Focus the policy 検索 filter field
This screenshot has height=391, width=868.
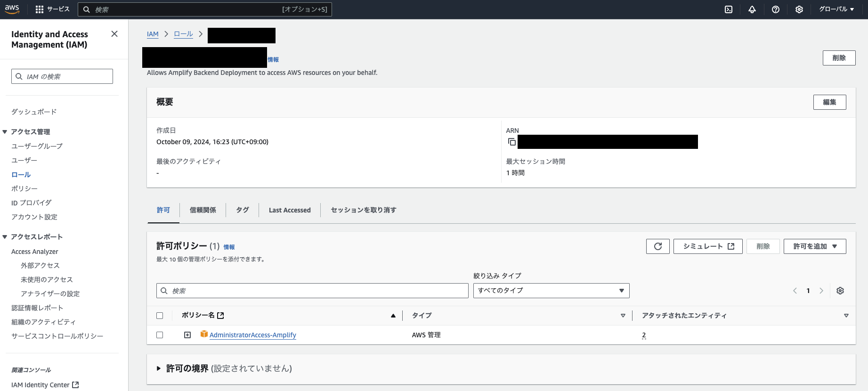[312, 291]
